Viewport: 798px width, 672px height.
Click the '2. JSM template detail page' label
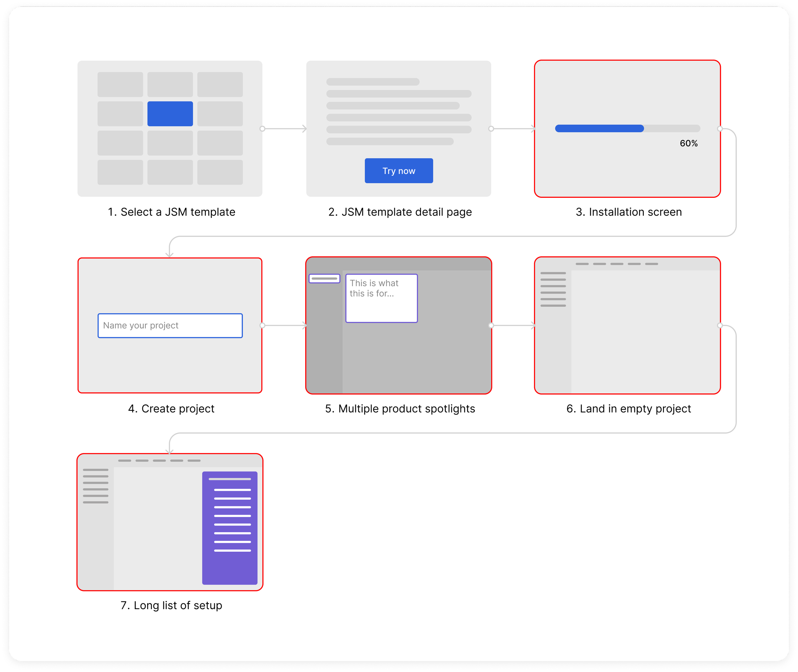400,212
